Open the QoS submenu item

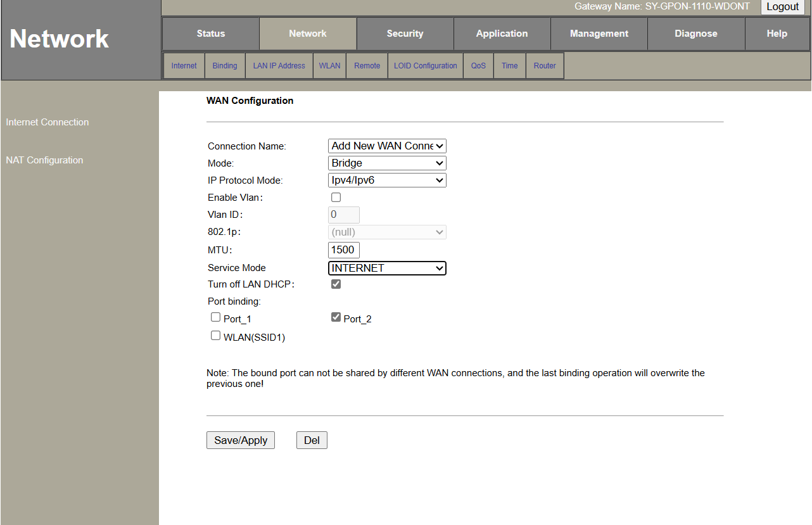(x=478, y=66)
